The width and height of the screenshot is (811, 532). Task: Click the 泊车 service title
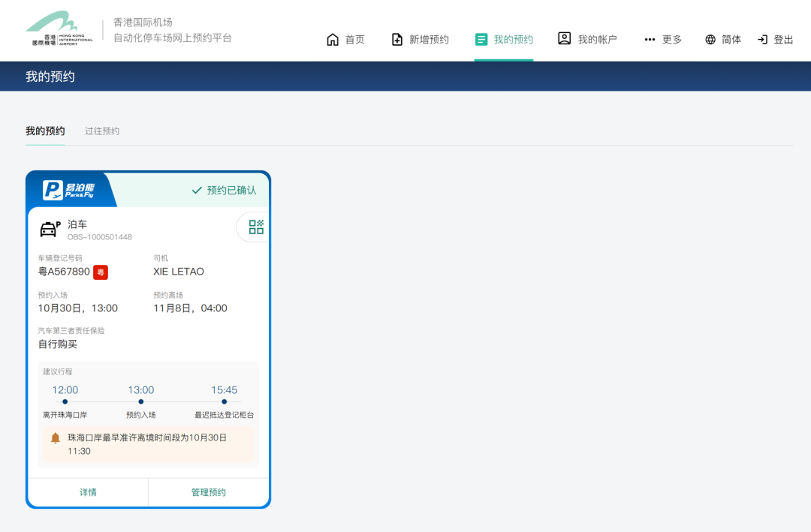click(77, 224)
